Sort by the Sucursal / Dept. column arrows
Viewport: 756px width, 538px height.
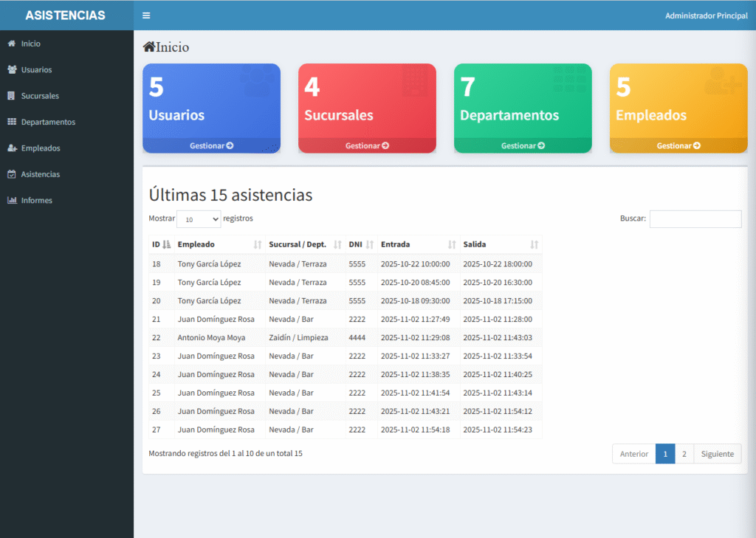[337, 244]
